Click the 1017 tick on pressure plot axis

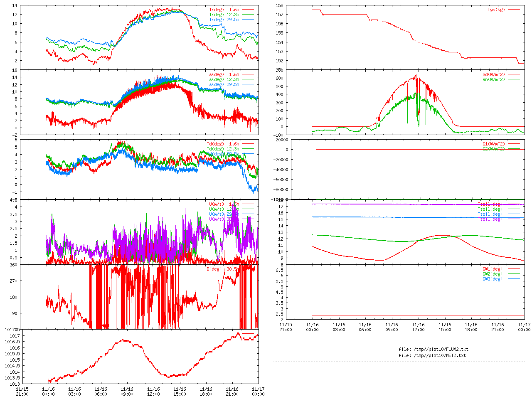click(15, 336)
